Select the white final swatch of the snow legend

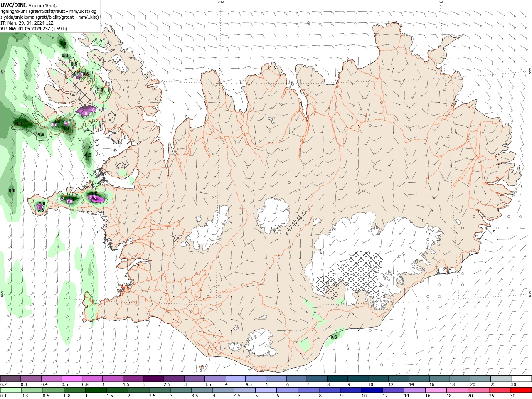coord(521,379)
